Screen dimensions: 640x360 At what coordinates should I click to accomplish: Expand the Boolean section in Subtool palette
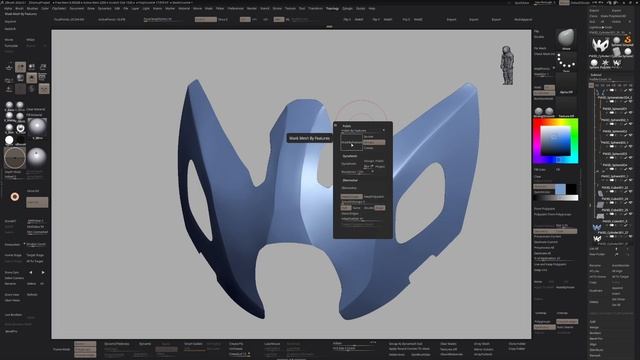(x=595, y=333)
